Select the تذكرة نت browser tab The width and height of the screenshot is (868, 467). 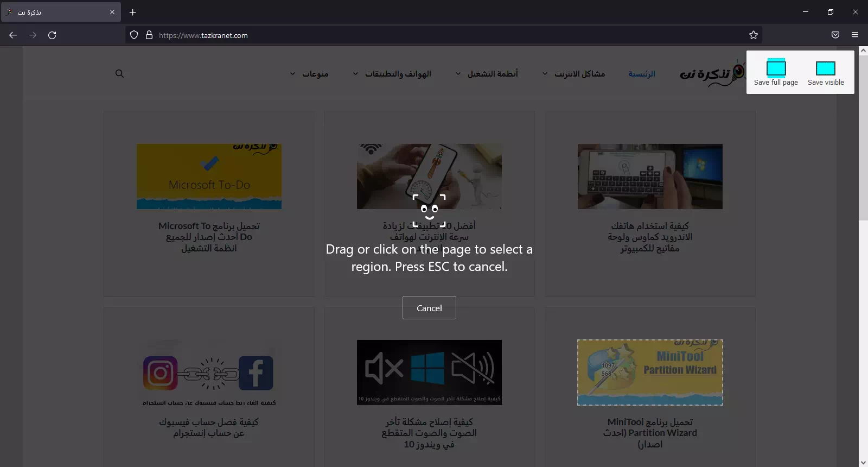coord(61,12)
